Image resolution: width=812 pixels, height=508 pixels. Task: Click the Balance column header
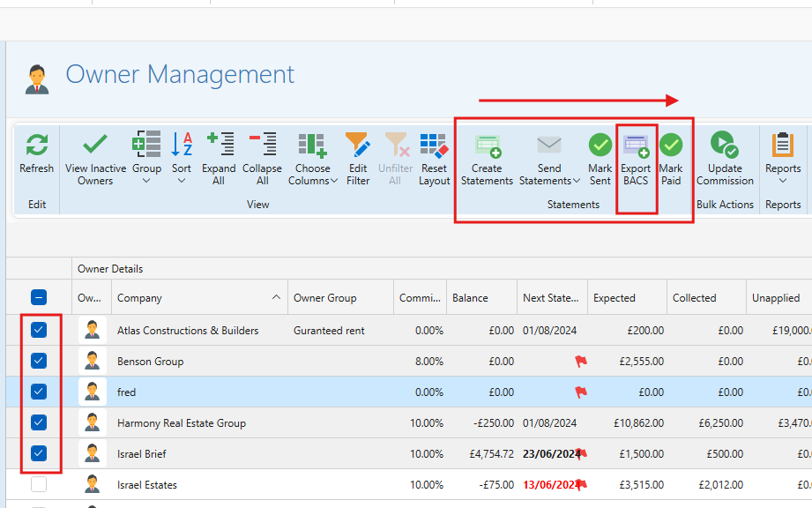pyautogui.click(x=470, y=298)
